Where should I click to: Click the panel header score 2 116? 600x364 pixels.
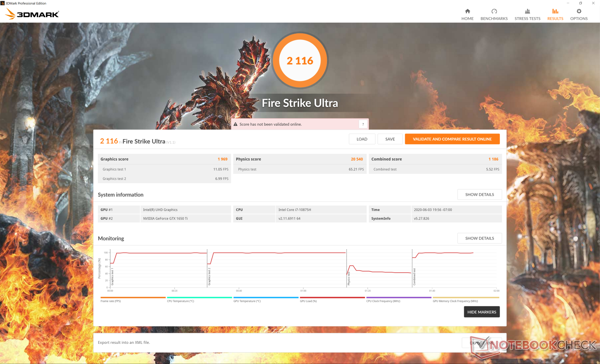click(109, 141)
